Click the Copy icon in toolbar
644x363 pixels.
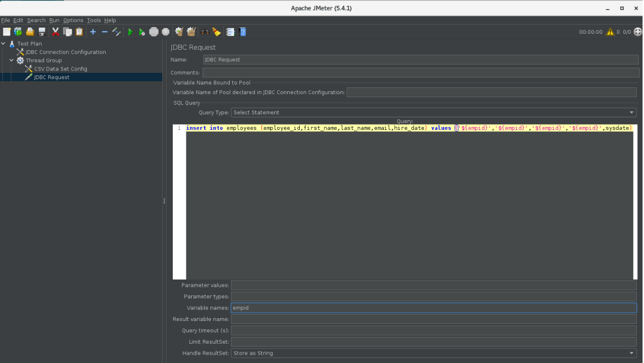coord(68,32)
